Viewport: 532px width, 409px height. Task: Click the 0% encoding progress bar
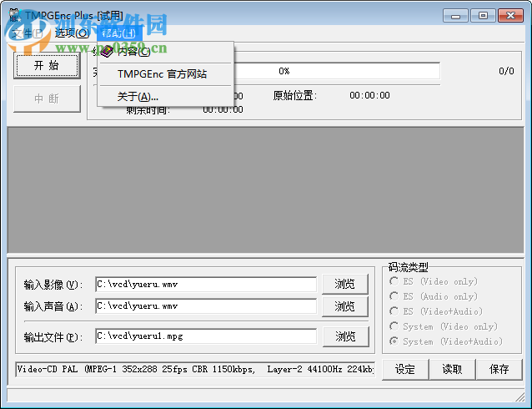(x=338, y=71)
